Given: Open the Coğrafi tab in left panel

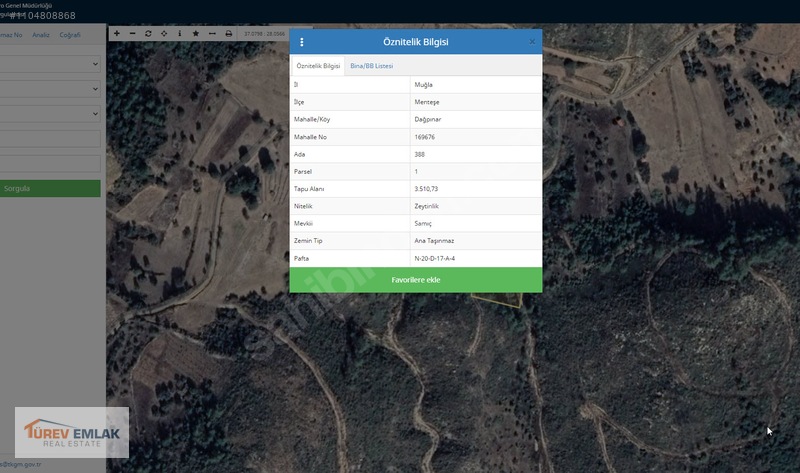Looking at the screenshot, I should tap(70, 35).
